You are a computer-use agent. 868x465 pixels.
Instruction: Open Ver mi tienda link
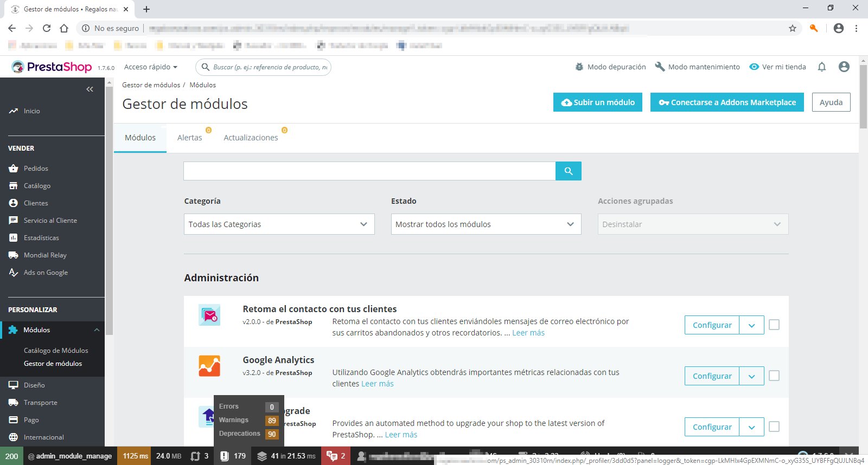tap(778, 67)
